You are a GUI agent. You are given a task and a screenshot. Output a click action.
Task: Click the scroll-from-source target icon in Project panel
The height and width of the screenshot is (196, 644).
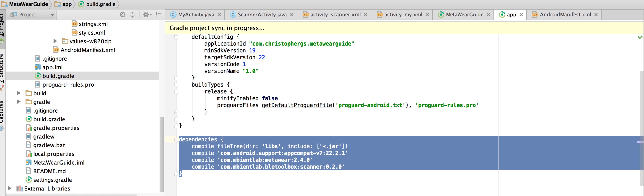coord(122,15)
